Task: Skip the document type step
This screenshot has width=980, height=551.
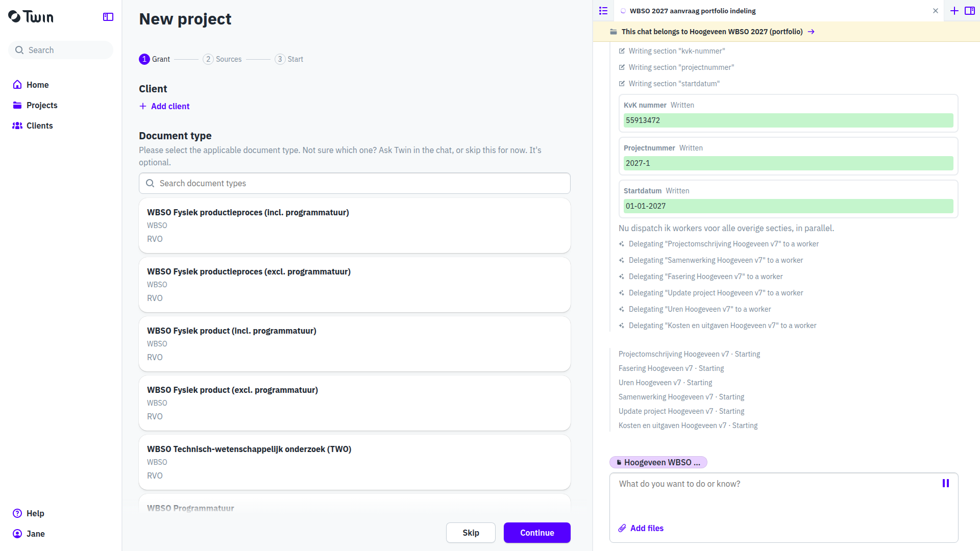Action: 471,533
